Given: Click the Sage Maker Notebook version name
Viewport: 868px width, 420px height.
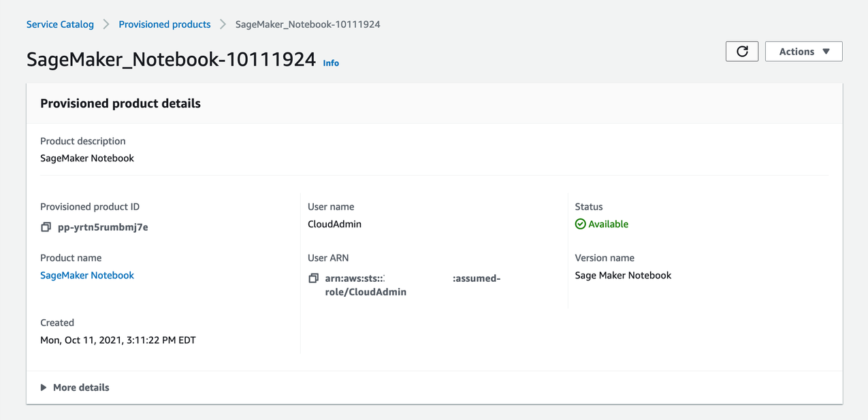Looking at the screenshot, I should [x=623, y=276].
